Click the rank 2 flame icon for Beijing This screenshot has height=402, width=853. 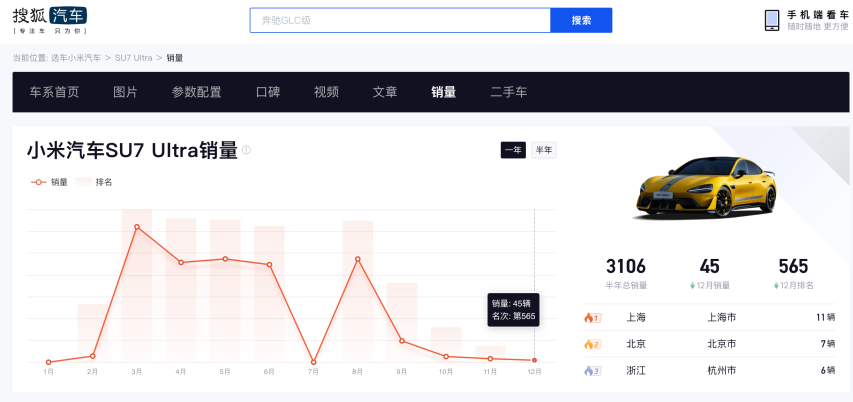point(590,344)
